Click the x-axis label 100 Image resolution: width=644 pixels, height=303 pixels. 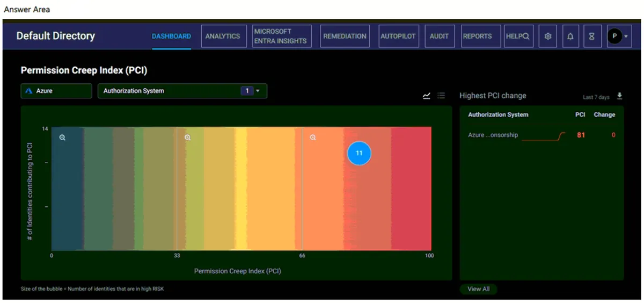coord(429,256)
